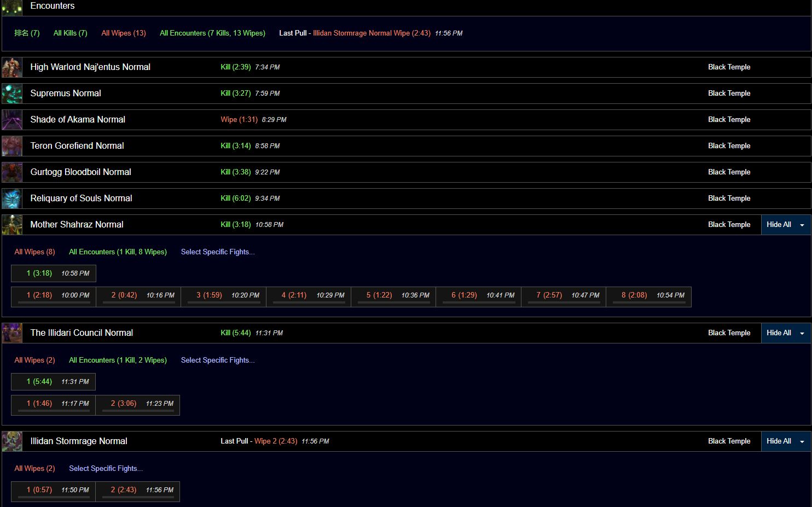Select Mother Shahraz All Encounters (1 Kill, 8 Wipes)
Screen dimensions: 812x507
point(118,252)
